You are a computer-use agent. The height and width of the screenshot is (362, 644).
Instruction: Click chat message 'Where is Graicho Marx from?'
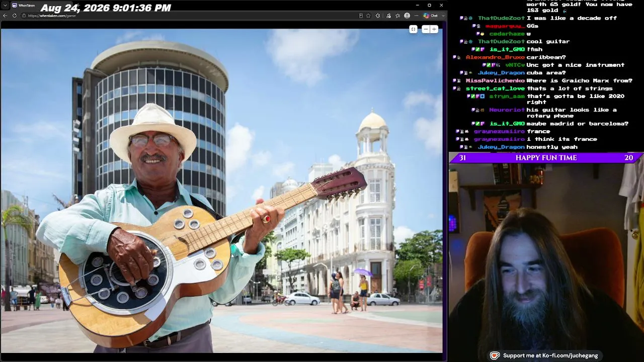point(579,80)
